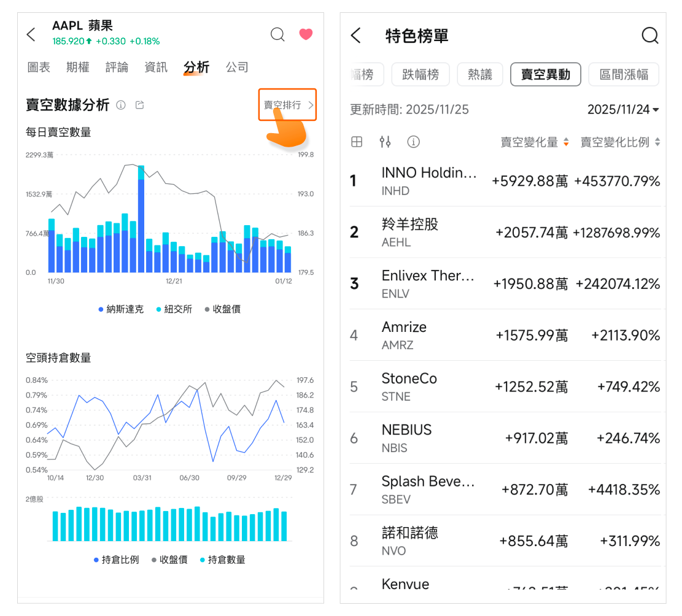The width and height of the screenshot is (682, 616).
Task: Click the grid layout icon in list header
Action: [357, 142]
